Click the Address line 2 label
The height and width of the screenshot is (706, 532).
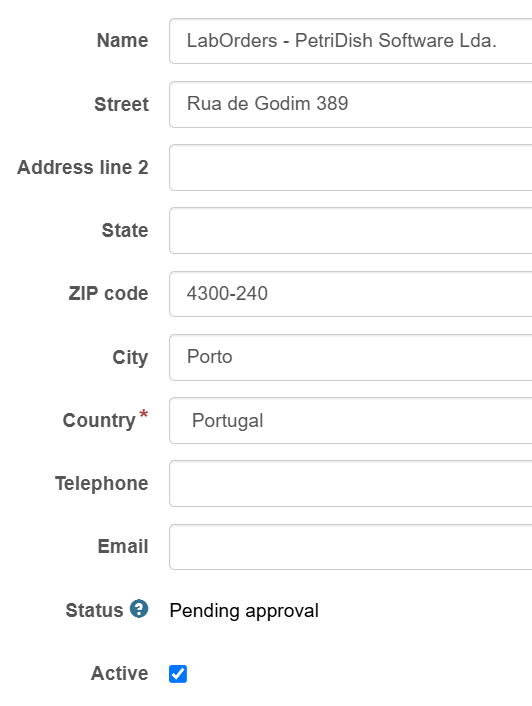click(x=83, y=167)
